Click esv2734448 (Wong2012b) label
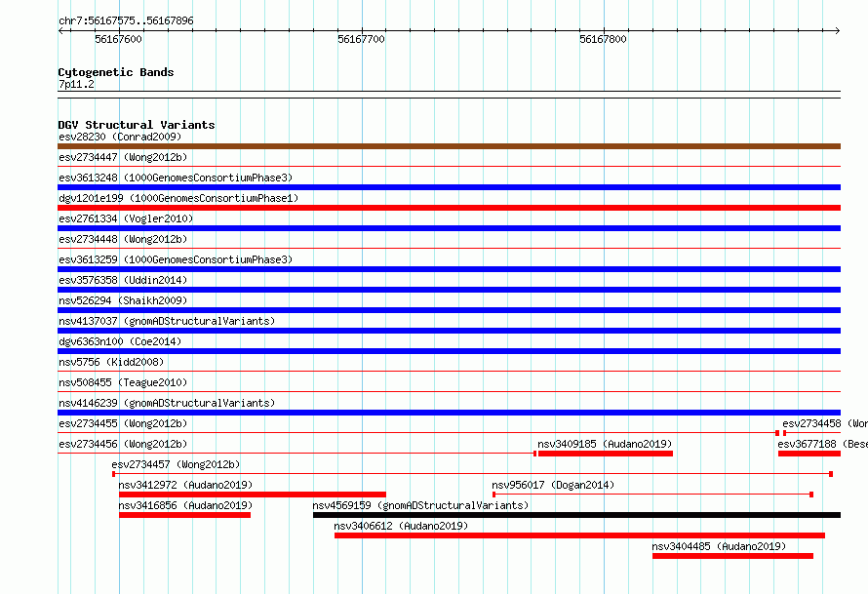Screen dimensions: 868x594 click(123, 239)
